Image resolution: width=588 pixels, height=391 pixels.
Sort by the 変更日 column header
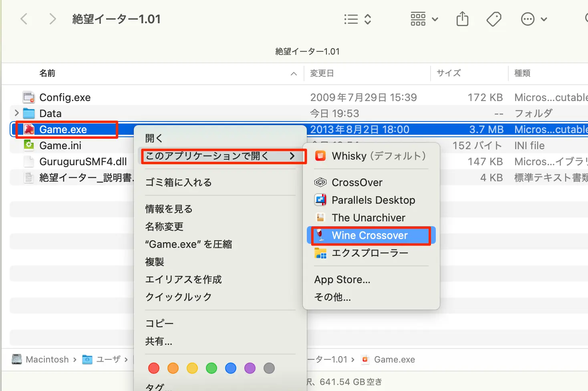click(x=322, y=73)
